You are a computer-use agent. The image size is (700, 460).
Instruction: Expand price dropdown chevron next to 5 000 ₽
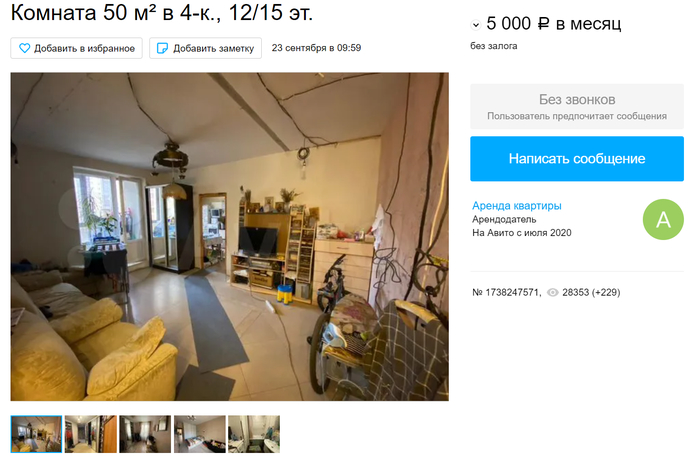pyautogui.click(x=475, y=25)
